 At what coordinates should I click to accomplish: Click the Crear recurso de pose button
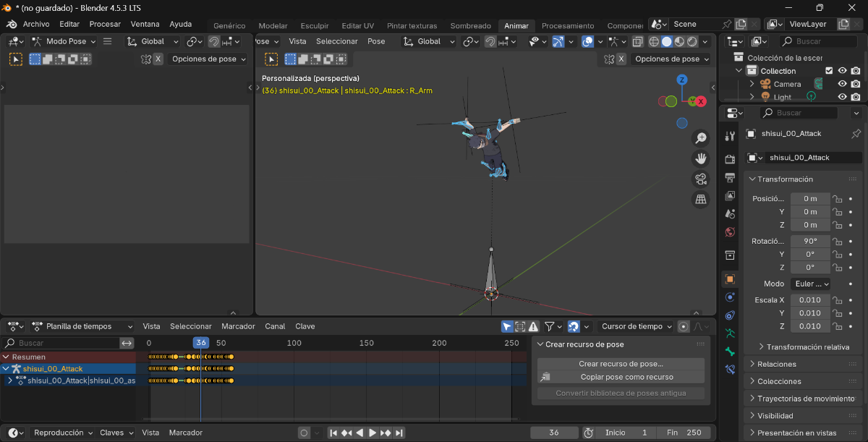[x=621, y=364]
